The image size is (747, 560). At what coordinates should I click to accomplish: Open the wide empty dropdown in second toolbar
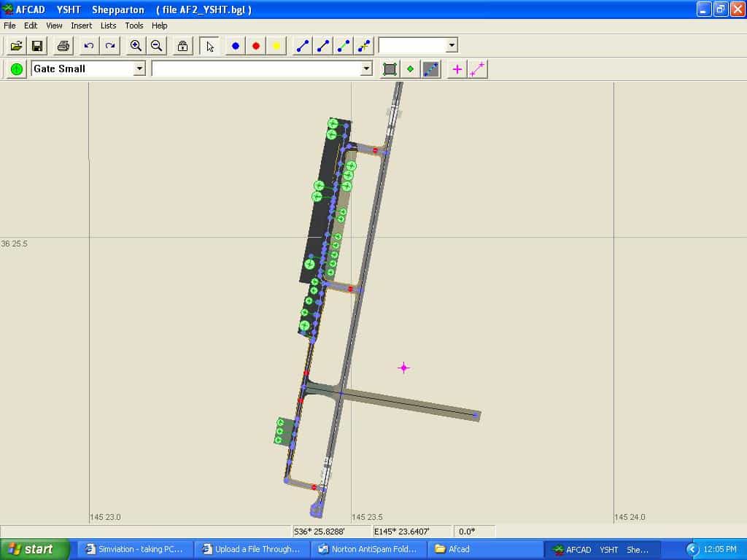point(366,69)
